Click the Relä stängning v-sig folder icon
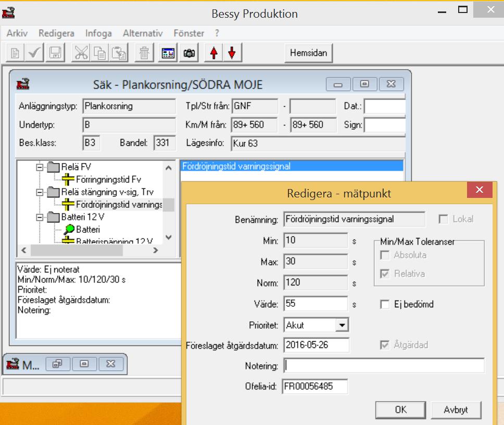Image resolution: width=504 pixels, height=425 pixels. click(53, 192)
